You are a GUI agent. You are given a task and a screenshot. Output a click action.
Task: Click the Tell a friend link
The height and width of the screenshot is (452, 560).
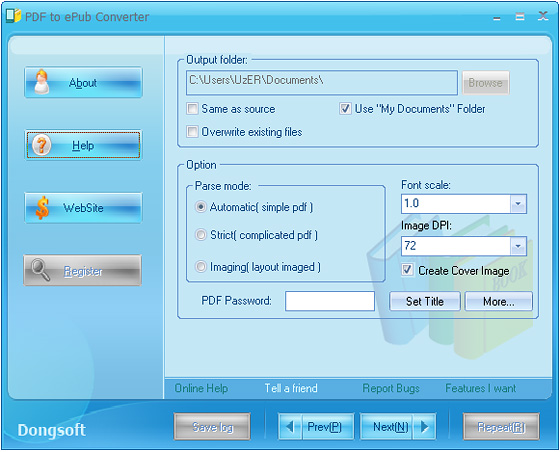tap(291, 388)
